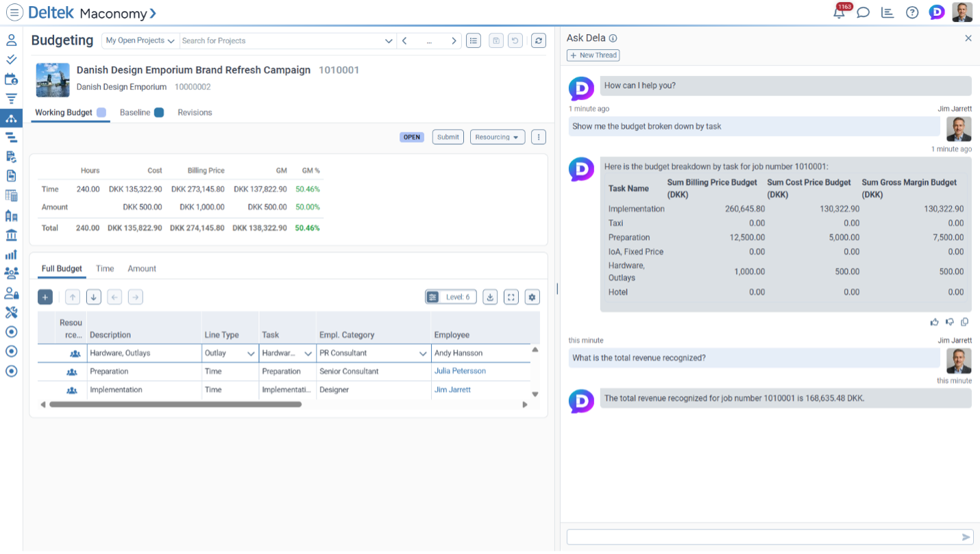The image size is (980, 554).
Task: Open budget table settings gear icon
Action: [532, 297]
